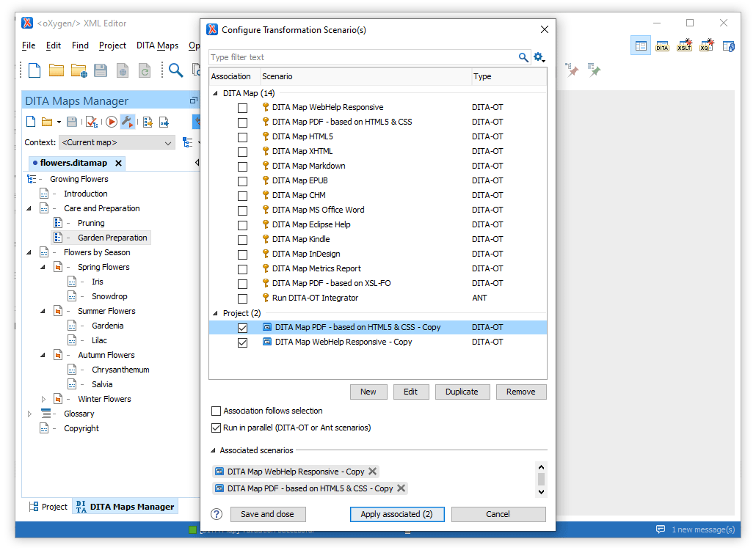Image resolution: width=756 pixels, height=550 pixels.
Task: Check the DITA Map EPUB scenario box
Action: click(x=242, y=181)
